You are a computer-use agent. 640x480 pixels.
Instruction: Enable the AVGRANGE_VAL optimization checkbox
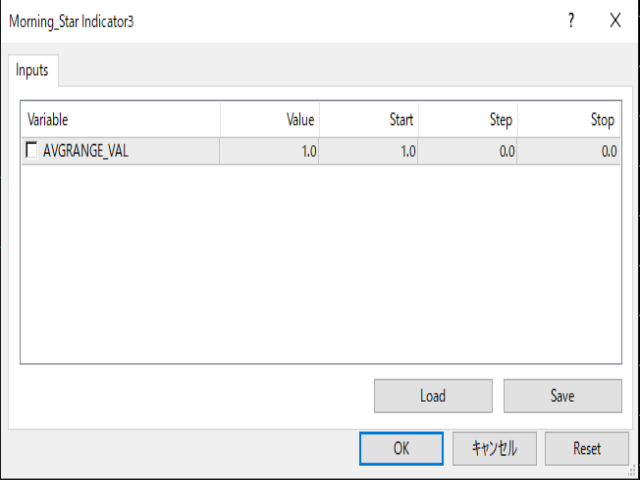[x=31, y=150]
